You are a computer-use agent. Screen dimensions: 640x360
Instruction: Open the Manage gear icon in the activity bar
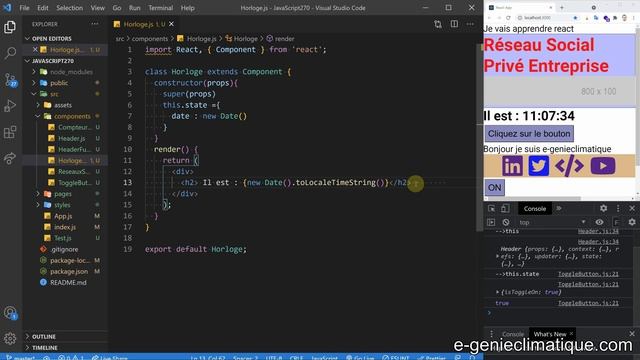(10, 338)
